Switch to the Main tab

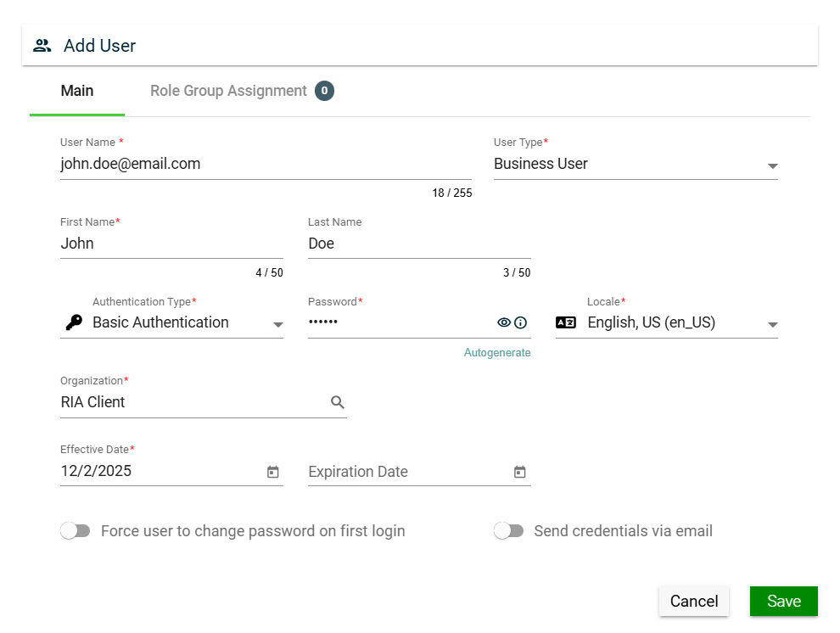pos(77,91)
